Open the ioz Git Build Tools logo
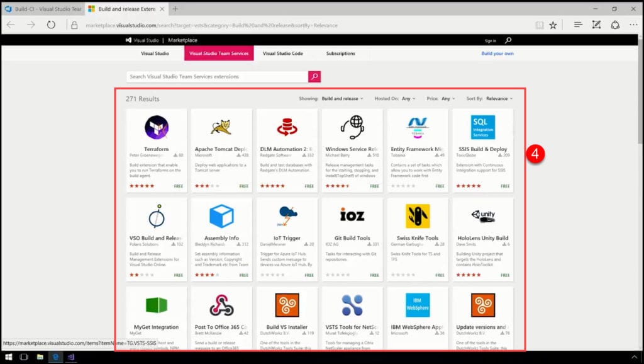Image resolution: width=644 pixels, height=364 pixels. pyautogui.click(x=352, y=215)
